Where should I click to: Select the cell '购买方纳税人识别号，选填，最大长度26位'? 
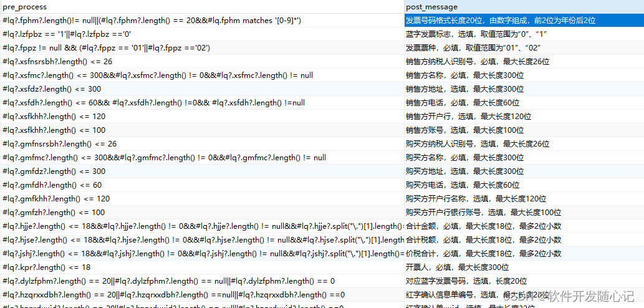(524, 144)
